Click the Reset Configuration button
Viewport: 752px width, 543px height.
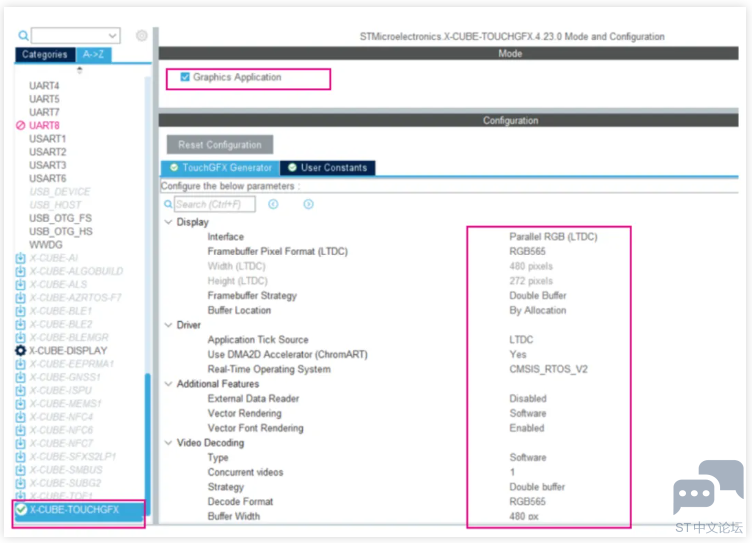(x=220, y=144)
